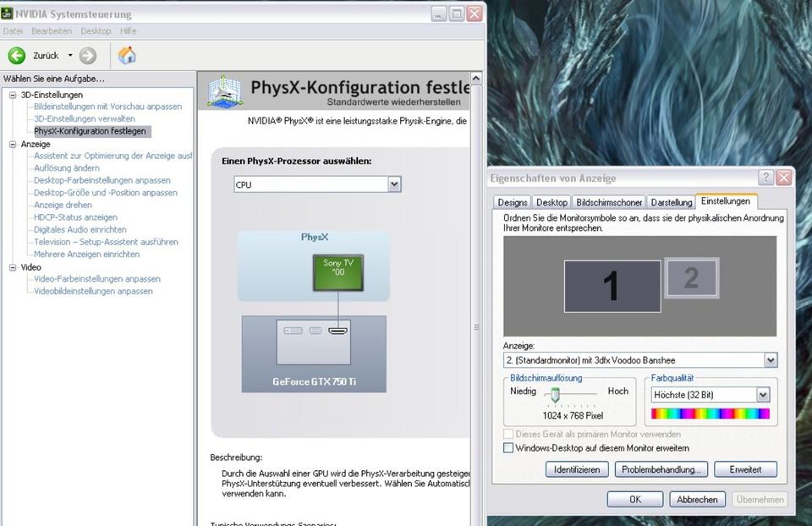
Task: Switch to the Designs tab
Action: pos(513,202)
